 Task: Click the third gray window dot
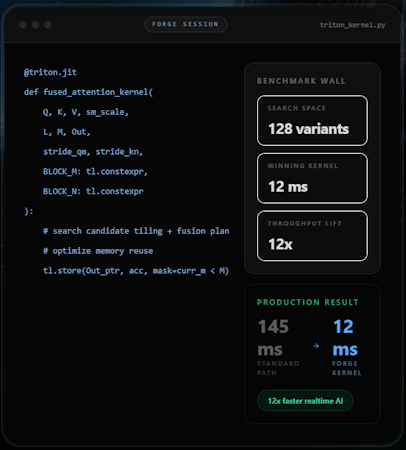tap(48, 25)
